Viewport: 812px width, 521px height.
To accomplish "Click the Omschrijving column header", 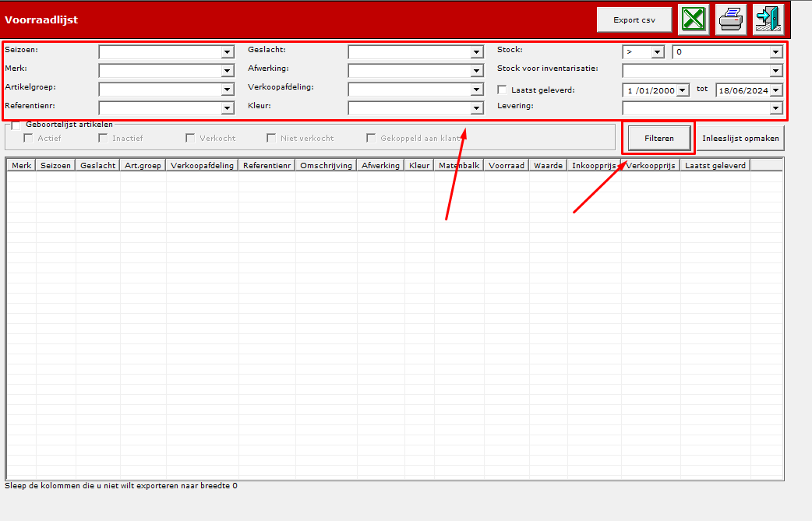I will [326, 166].
